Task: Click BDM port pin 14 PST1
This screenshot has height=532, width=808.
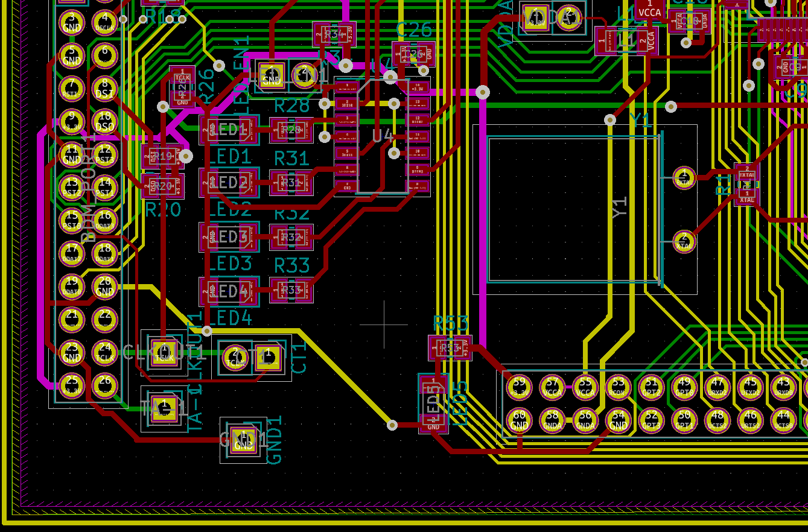Action: pyautogui.click(x=105, y=188)
